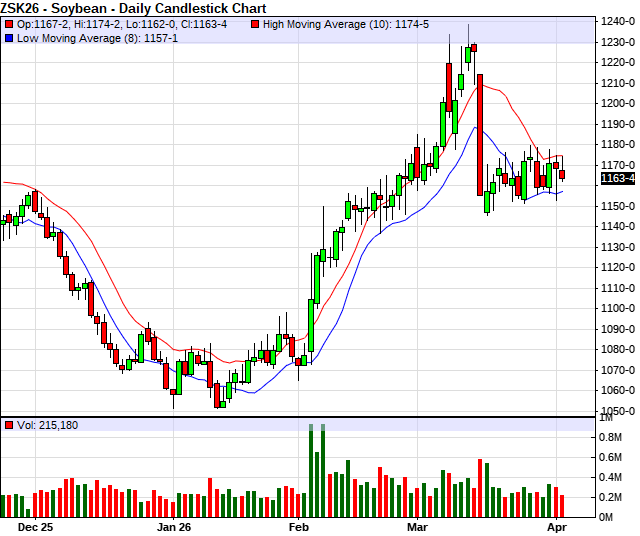This screenshot has height=536, width=640.
Task: Click the blue Low Moving Average swatch
Action: click(9, 38)
